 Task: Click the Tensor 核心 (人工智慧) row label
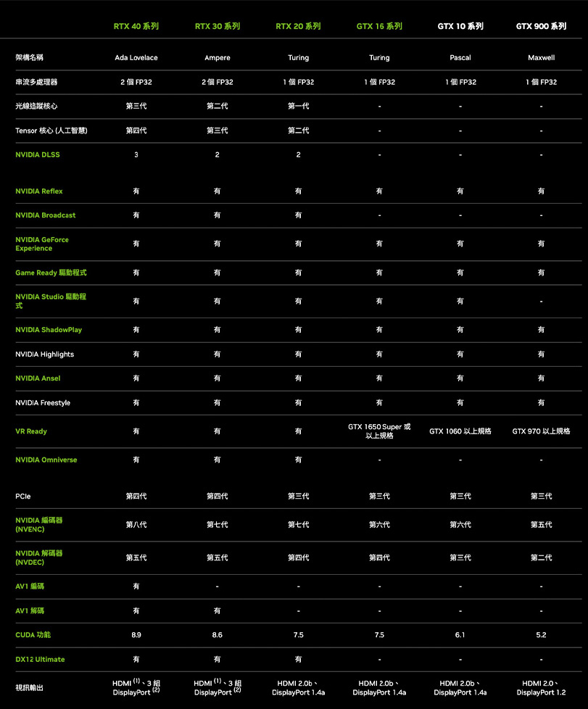pyautogui.click(x=51, y=130)
